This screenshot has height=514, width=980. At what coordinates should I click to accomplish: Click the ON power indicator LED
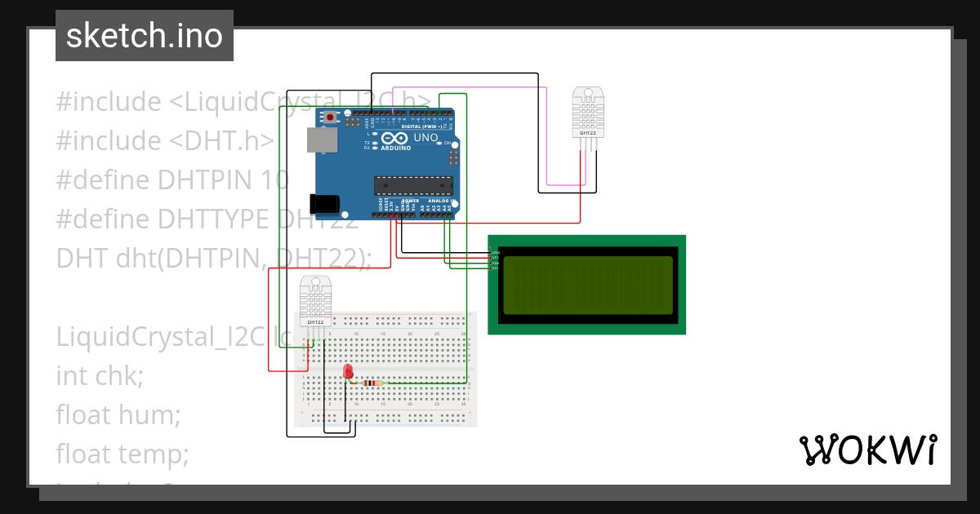point(439,143)
